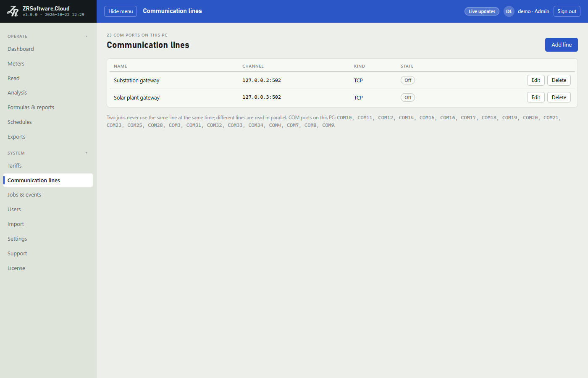
Task: Click the Solar plant gateway name cell
Action: tap(136, 98)
